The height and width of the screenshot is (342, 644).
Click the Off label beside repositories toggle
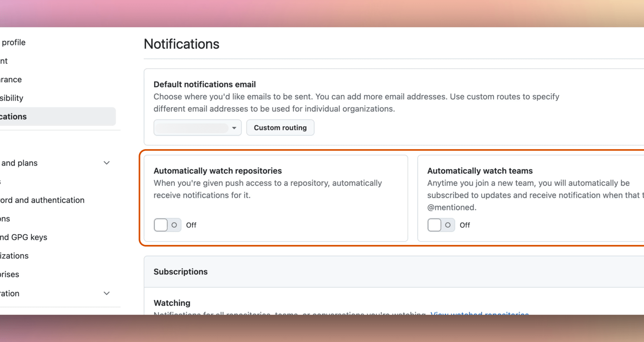(191, 225)
